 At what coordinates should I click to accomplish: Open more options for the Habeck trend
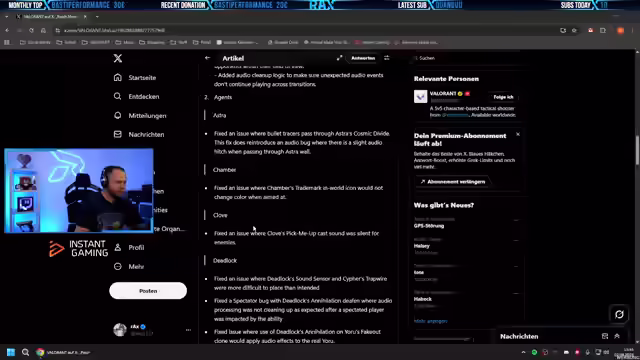(516, 293)
